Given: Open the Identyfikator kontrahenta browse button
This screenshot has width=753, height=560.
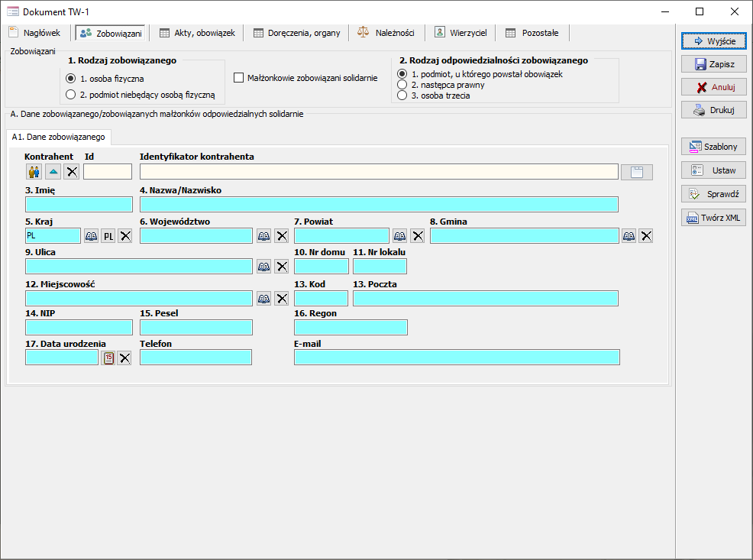Looking at the screenshot, I should tap(636, 172).
